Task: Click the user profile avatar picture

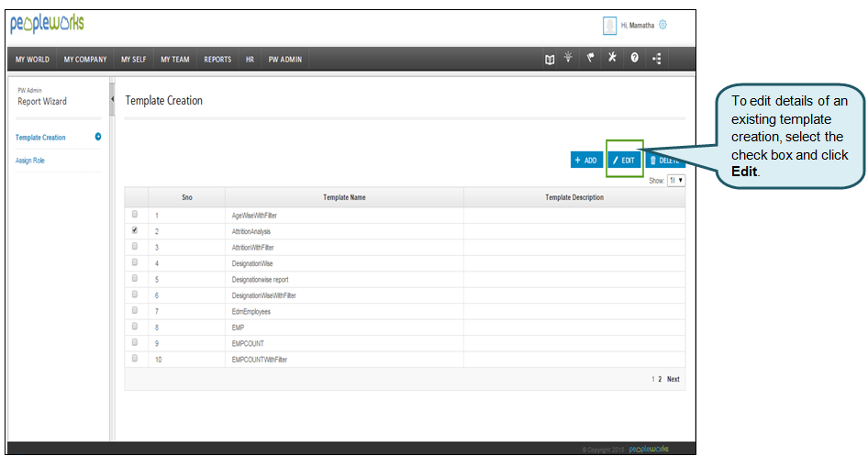Action: (x=609, y=26)
